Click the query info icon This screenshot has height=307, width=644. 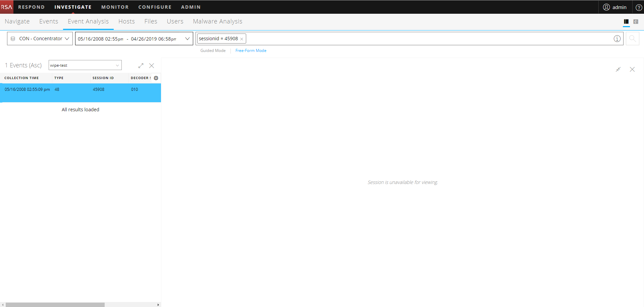click(617, 39)
